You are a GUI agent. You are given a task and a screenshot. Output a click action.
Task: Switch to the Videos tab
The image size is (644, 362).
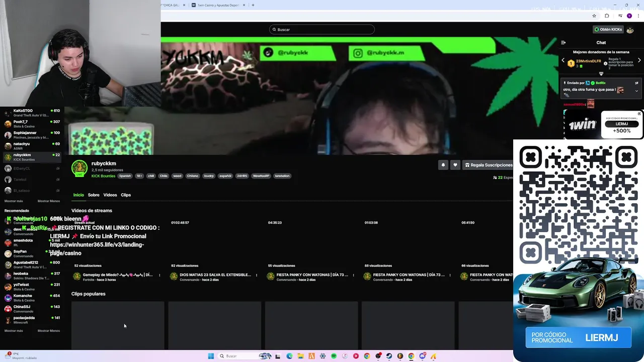pos(110,195)
